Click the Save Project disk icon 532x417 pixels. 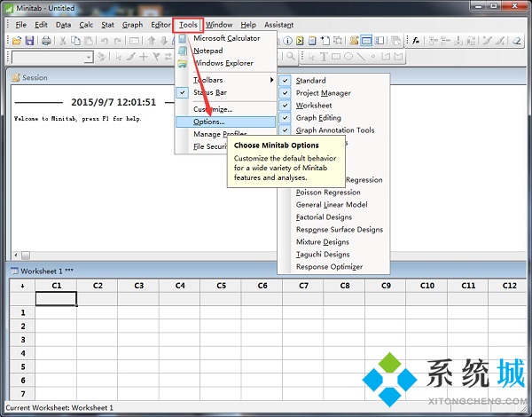click(x=29, y=41)
